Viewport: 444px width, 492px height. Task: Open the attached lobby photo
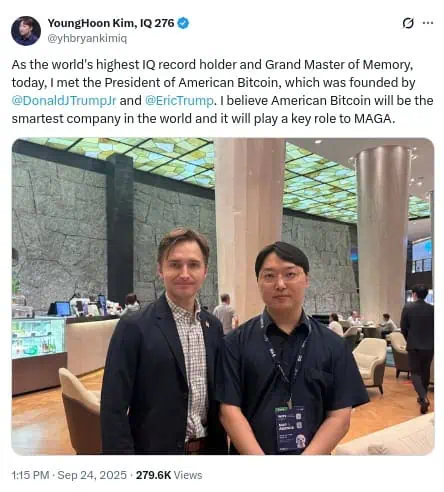[223, 296]
